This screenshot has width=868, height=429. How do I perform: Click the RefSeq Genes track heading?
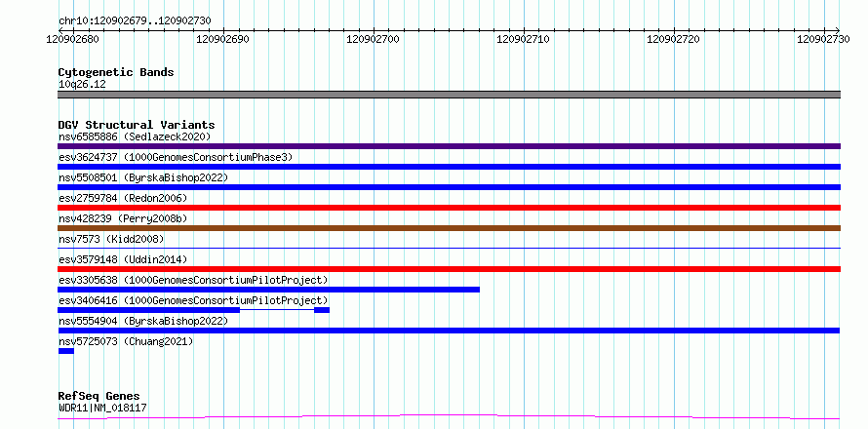point(99,397)
